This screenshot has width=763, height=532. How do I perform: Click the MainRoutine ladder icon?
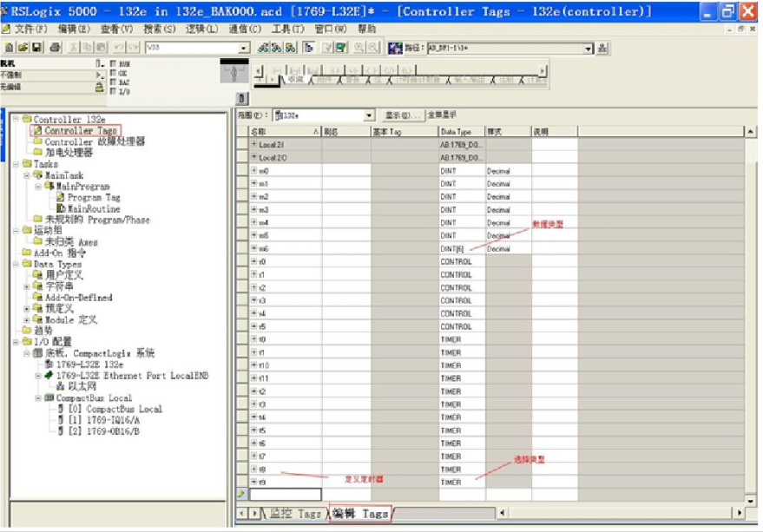pos(61,208)
